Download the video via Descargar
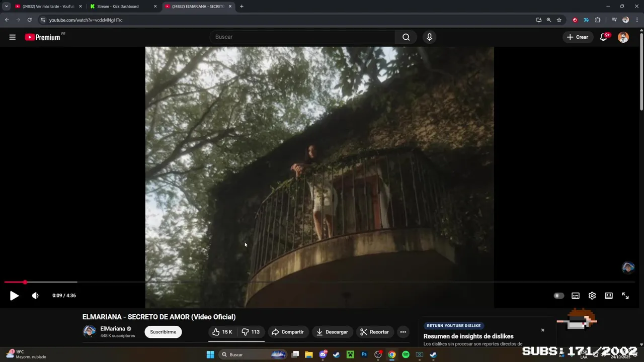This screenshot has width=644, height=362. coord(332,332)
